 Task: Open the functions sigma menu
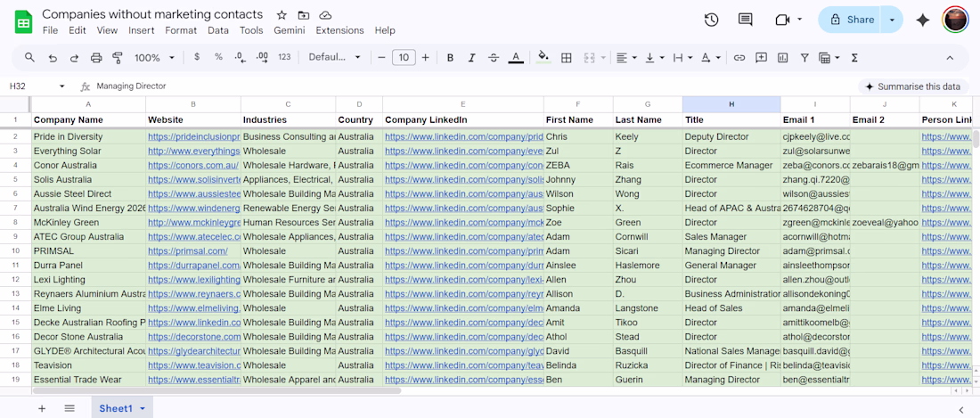(854, 57)
